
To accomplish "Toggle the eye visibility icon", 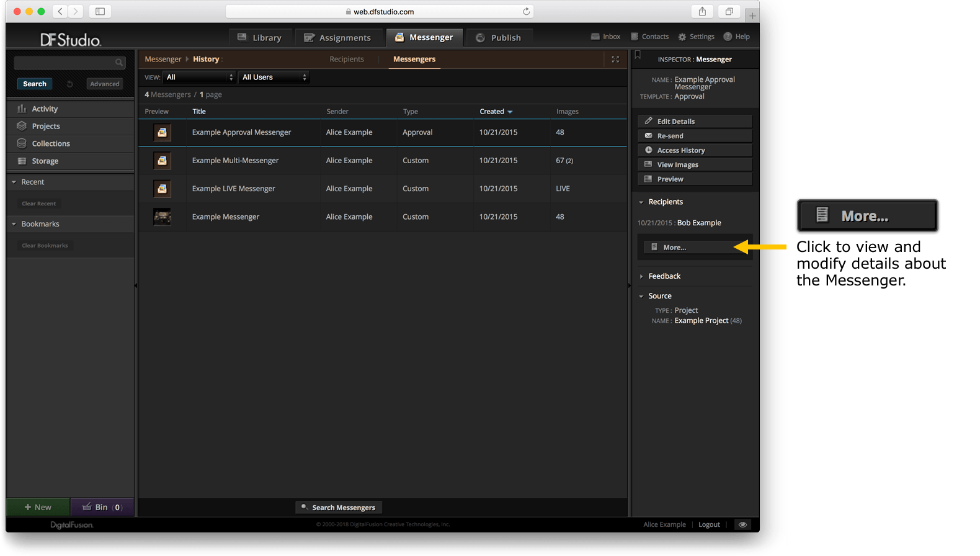I will pos(742,524).
